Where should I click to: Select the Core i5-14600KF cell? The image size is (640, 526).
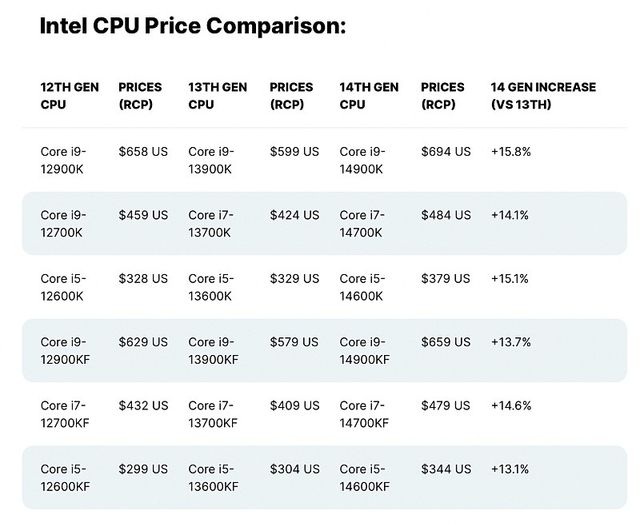365,477
